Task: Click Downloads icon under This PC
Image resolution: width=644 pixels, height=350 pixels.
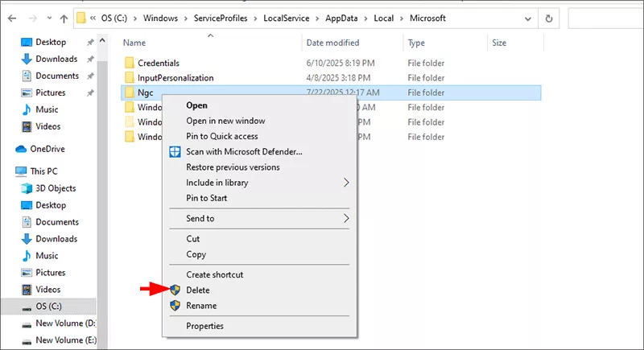Action: (27, 239)
